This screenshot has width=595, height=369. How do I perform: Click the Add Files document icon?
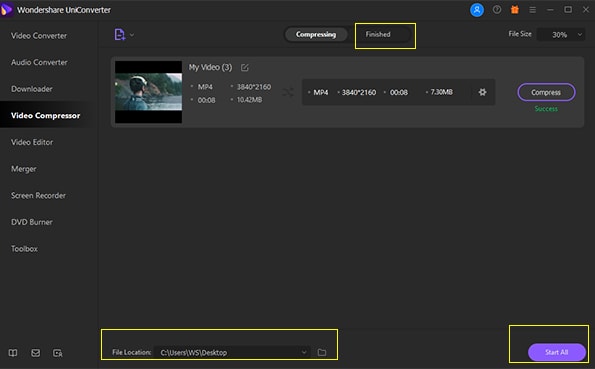[120, 35]
